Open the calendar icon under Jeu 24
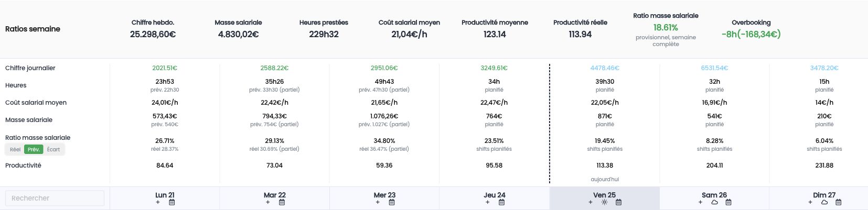Viewport: 868px width, 210px height. click(x=502, y=202)
